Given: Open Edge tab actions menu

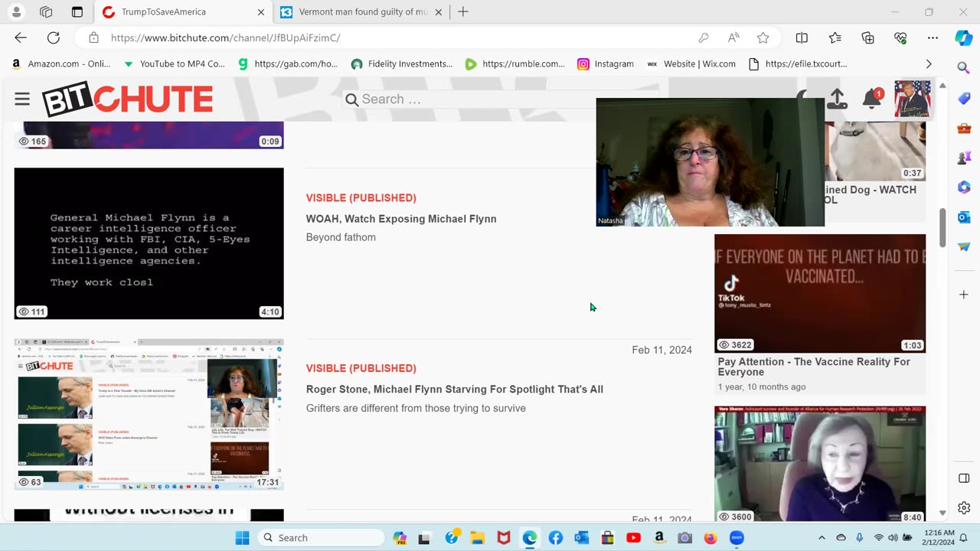Looking at the screenshot, I should pos(77,12).
